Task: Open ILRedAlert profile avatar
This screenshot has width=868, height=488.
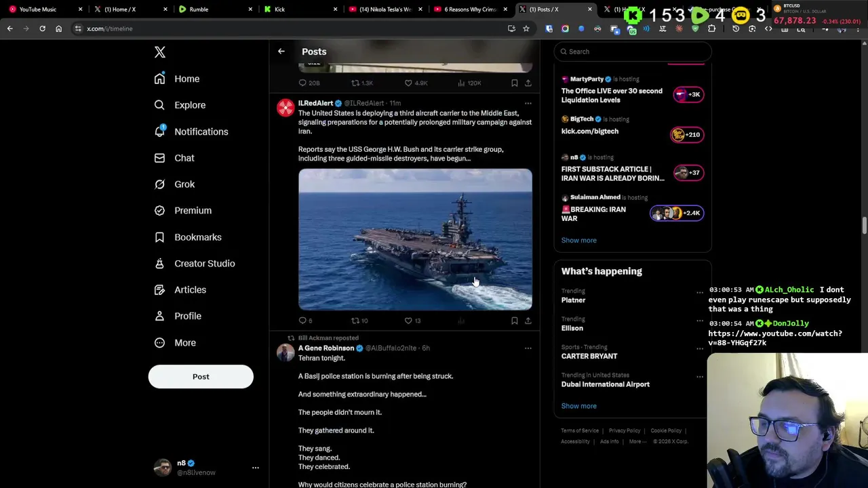Action: 285,108
